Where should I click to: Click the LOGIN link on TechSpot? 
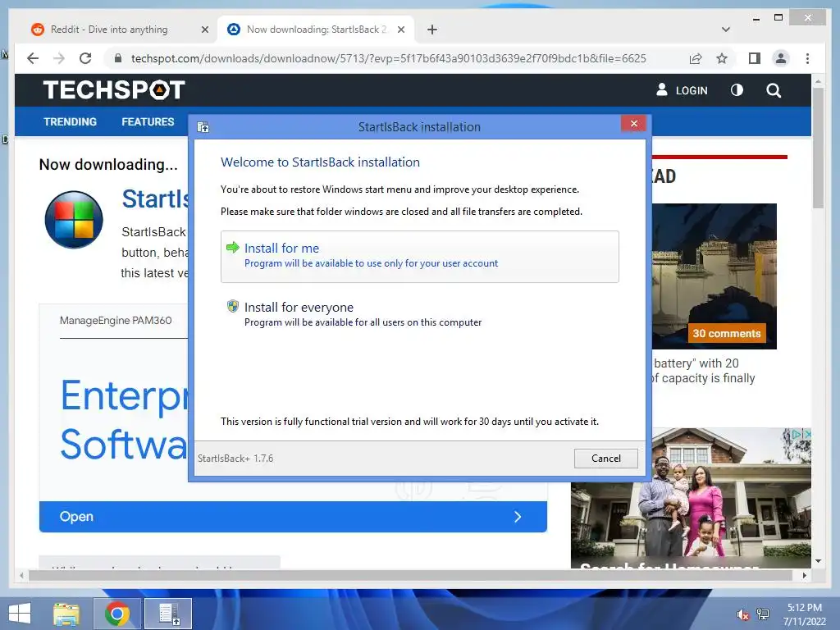click(682, 90)
